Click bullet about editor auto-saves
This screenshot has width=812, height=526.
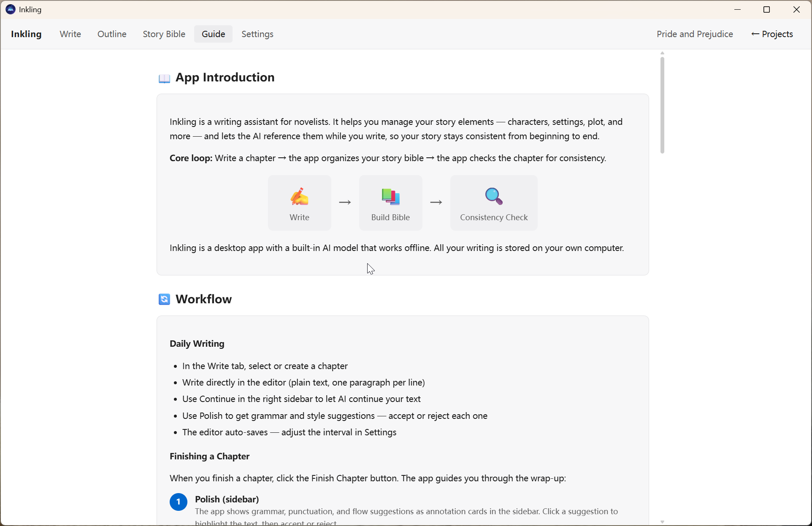(x=289, y=432)
